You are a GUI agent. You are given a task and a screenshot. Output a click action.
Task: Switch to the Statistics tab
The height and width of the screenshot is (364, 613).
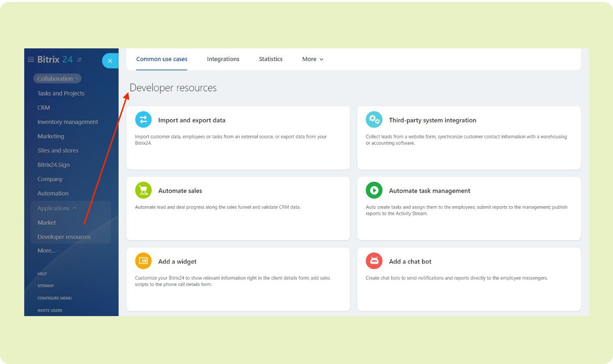(271, 59)
